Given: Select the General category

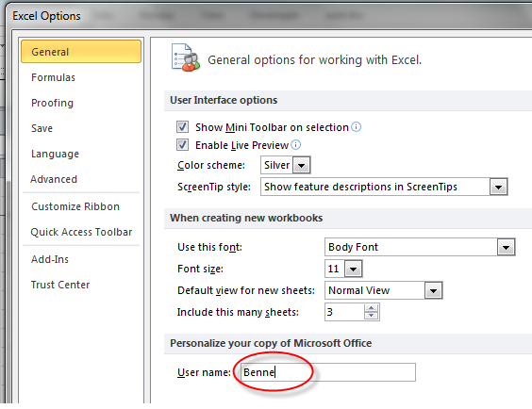Looking at the screenshot, I should click(x=81, y=52).
